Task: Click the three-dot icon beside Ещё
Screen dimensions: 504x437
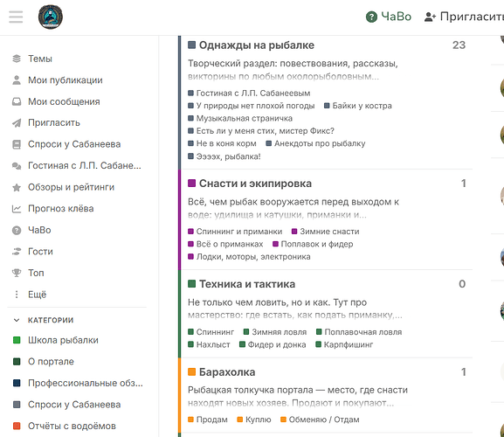Action: click(17, 295)
